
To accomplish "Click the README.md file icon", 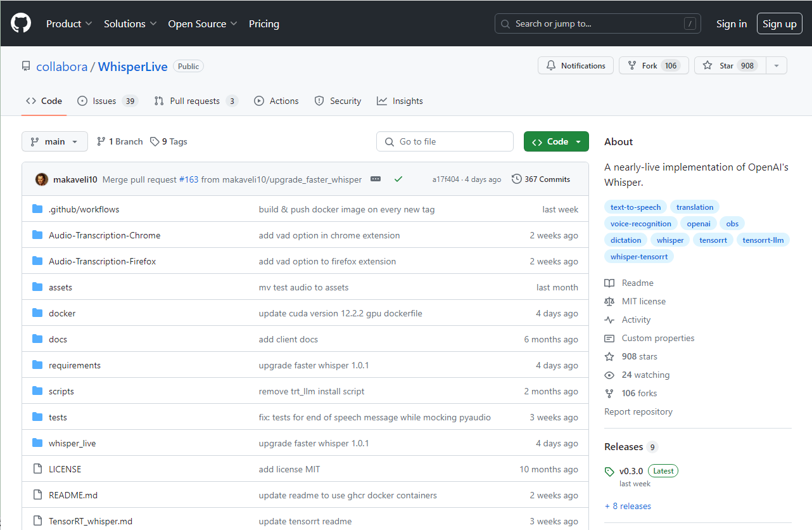I will pyautogui.click(x=37, y=495).
